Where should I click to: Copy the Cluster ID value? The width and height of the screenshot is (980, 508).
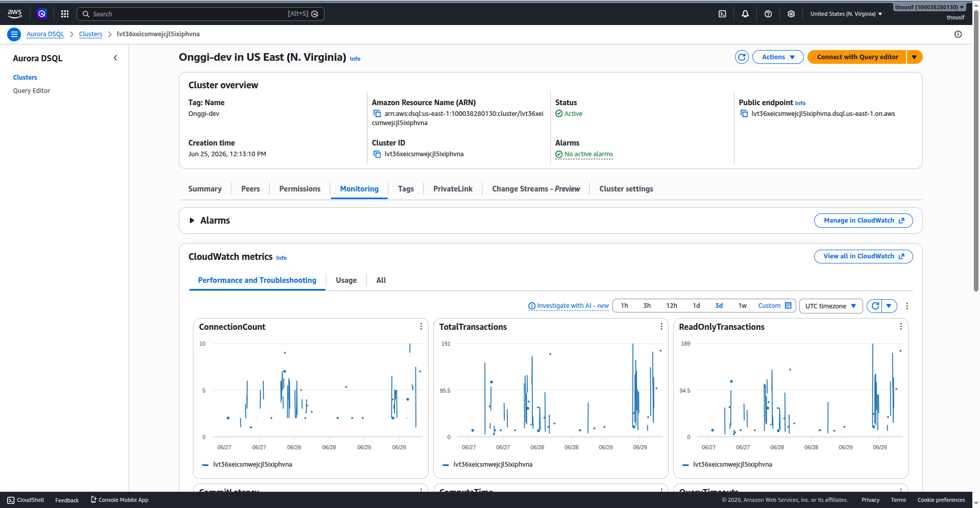377,154
